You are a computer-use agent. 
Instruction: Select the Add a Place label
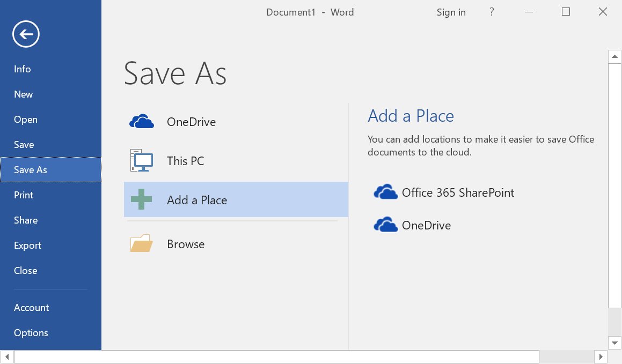point(197,200)
